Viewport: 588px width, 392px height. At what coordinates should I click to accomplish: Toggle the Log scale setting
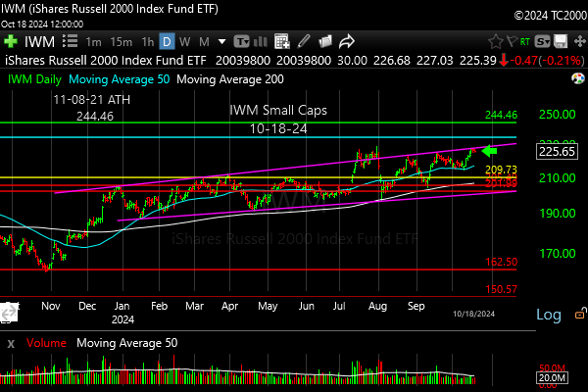[x=549, y=315]
